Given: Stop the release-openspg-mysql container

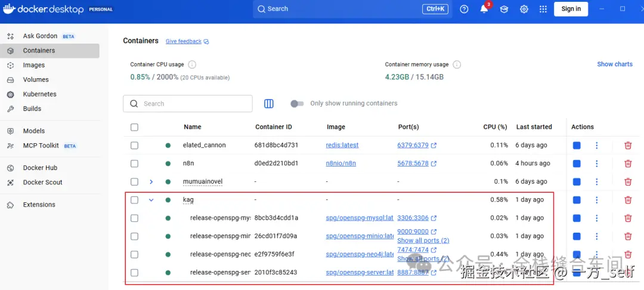Looking at the screenshot, I should (x=577, y=218).
